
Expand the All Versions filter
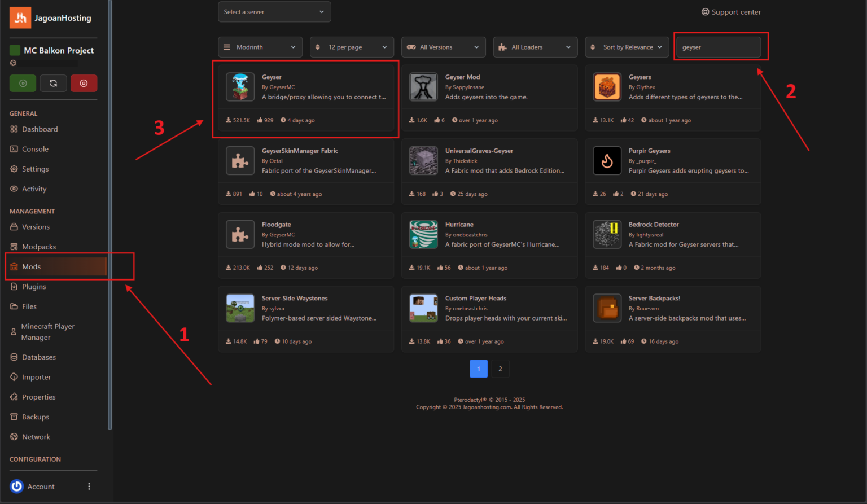(443, 47)
